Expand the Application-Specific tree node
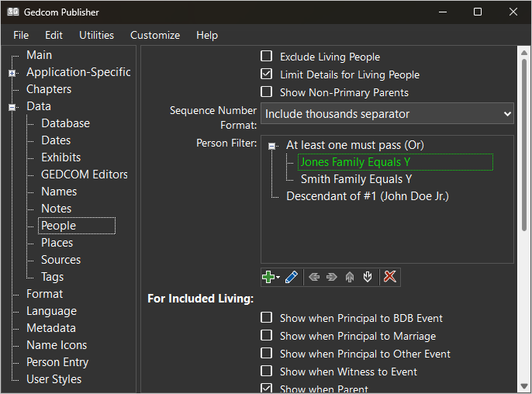 (12, 73)
